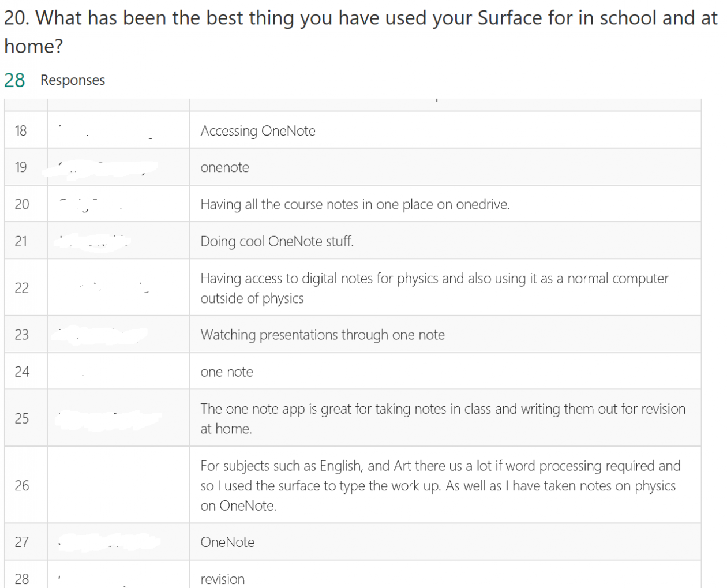Click the question 20 heading text
The height and width of the screenshot is (588, 727).
[x=361, y=32]
